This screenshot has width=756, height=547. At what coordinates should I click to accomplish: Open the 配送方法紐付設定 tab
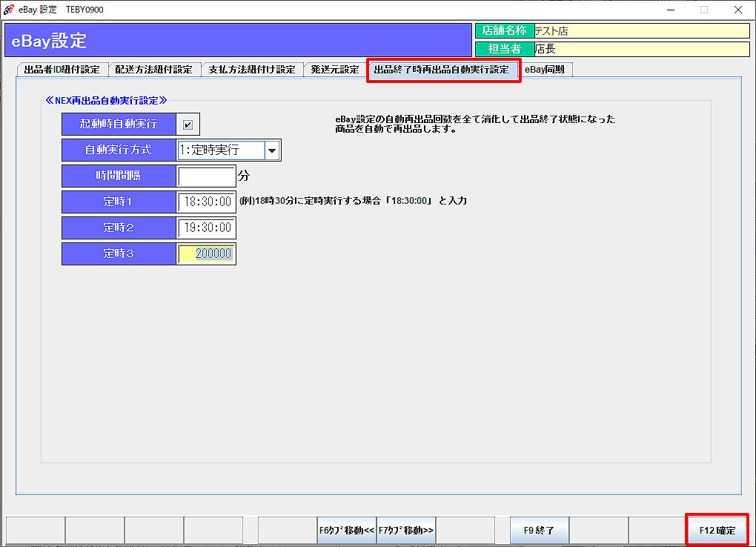pos(154,70)
